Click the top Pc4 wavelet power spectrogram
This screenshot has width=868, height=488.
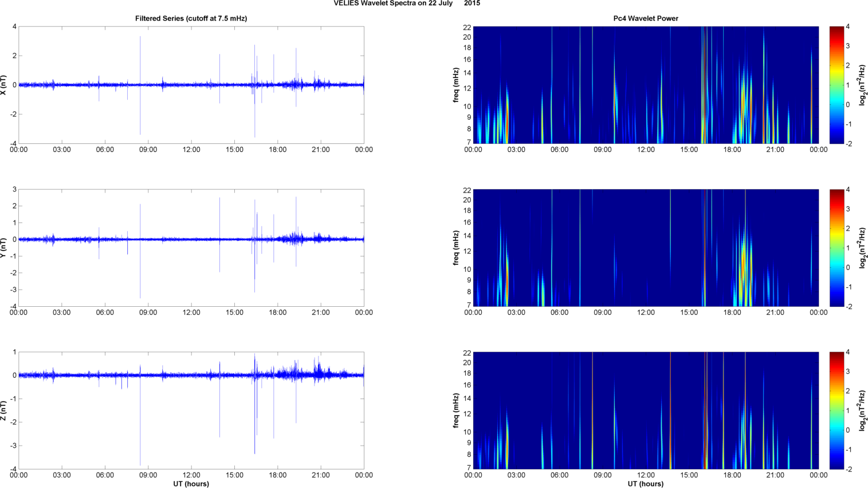[x=646, y=85]
